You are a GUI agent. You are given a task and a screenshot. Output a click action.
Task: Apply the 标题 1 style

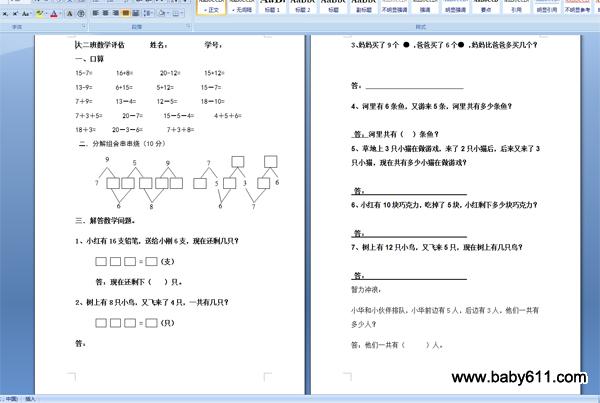point(272,7)
